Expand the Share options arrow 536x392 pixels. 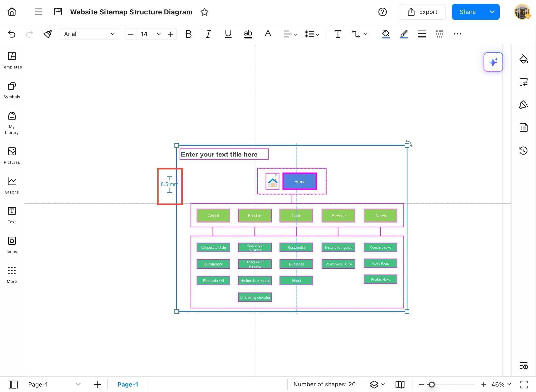[492, 12]
